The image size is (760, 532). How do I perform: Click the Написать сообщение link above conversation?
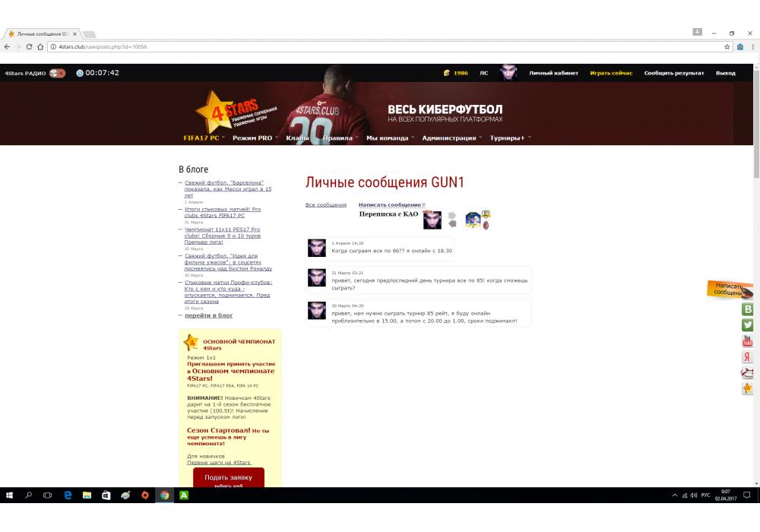click(390, 205)
